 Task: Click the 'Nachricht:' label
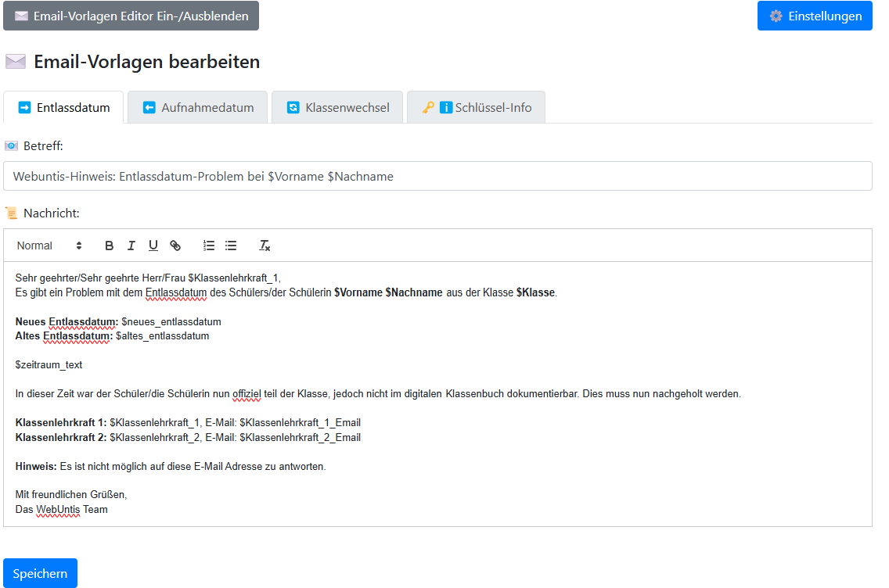[52, 213]
